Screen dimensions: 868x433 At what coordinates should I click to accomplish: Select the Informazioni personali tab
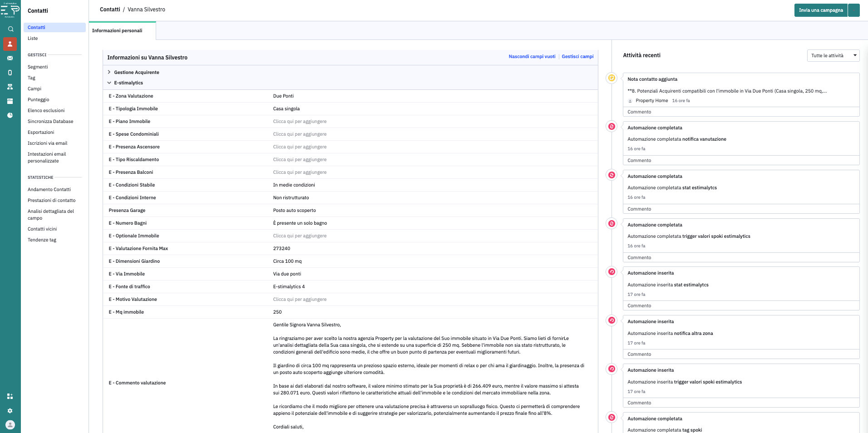coord(117,30)
